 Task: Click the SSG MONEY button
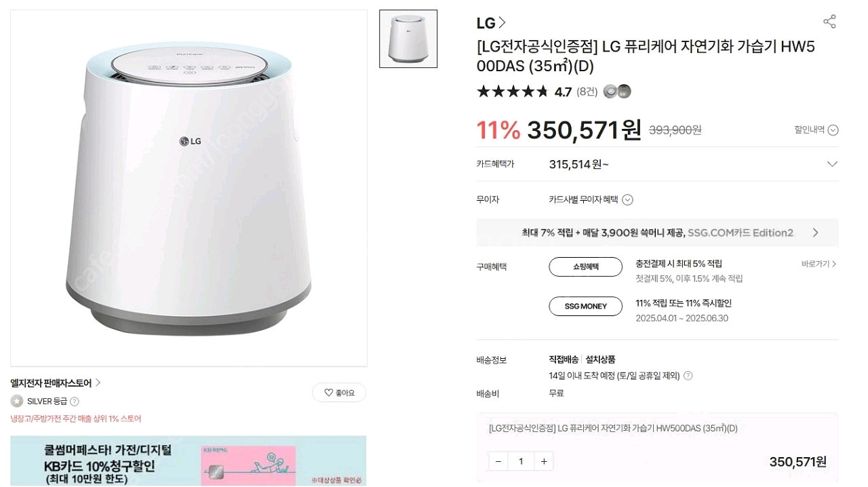click(585, 306)
